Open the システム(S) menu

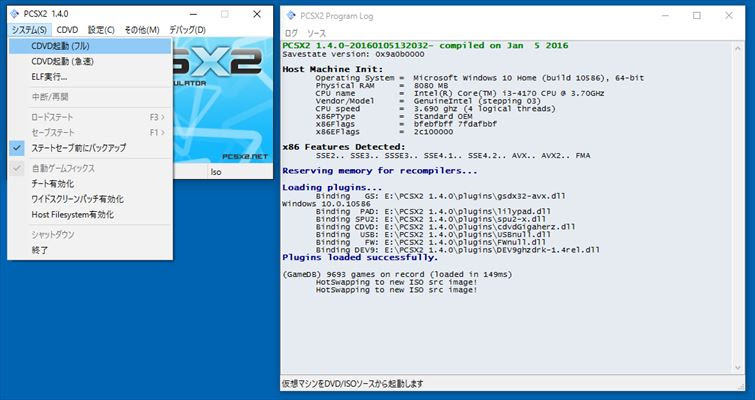point(29,30)
